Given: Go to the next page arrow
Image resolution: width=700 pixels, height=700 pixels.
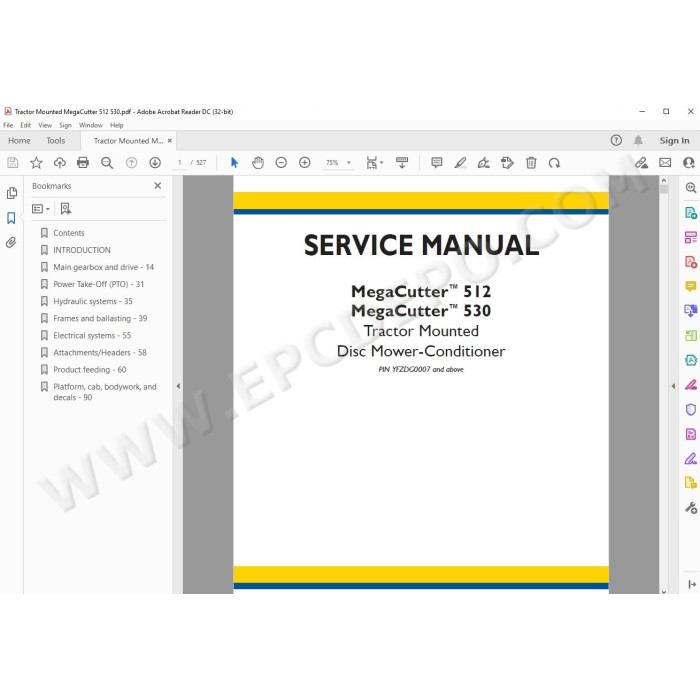Looking at the screenshot, I should 155,163.
